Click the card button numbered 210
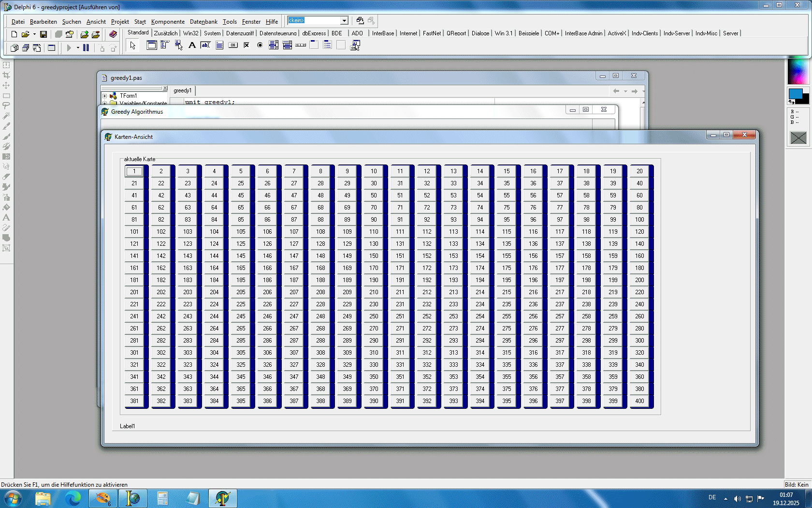The width and height of the screenshot is (812, 508). 374,292
